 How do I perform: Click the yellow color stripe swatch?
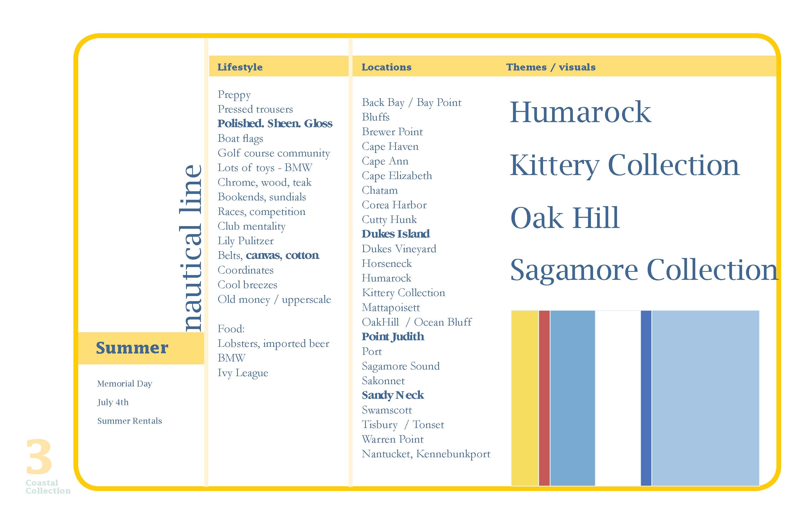point(525,398)
